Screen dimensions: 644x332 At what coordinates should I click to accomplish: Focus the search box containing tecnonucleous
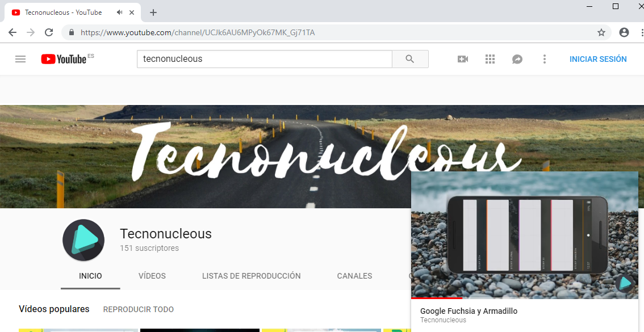pyautogui.click(x=265, y=59)
